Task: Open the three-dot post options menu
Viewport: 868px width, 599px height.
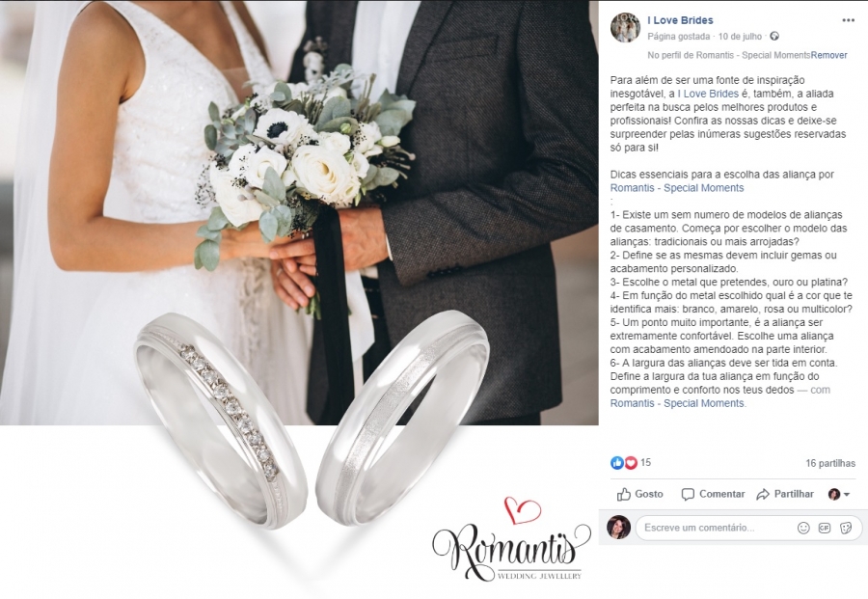Action: click(x=848, y=20)
